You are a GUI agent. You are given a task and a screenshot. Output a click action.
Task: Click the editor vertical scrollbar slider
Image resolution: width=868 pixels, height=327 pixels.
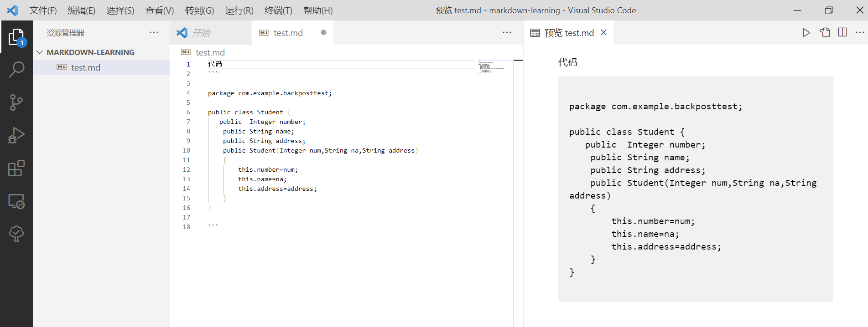coord(518,60)
